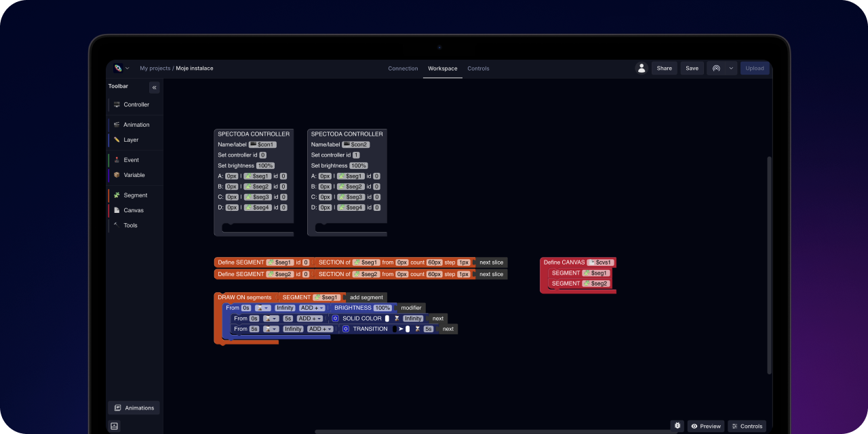Click the Share button

point(664,68)
